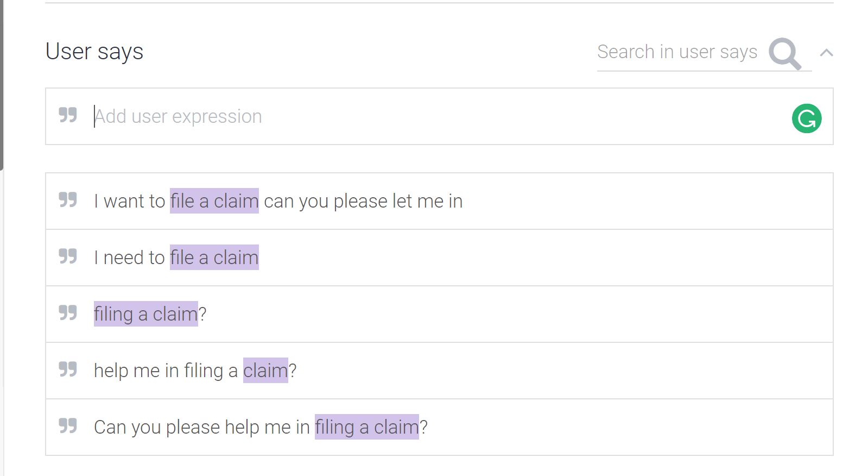The height and width of the screenshot is (476, 868).
Task: Click quote icon on 'I want to file a claim' row
Action: (68, 200)
